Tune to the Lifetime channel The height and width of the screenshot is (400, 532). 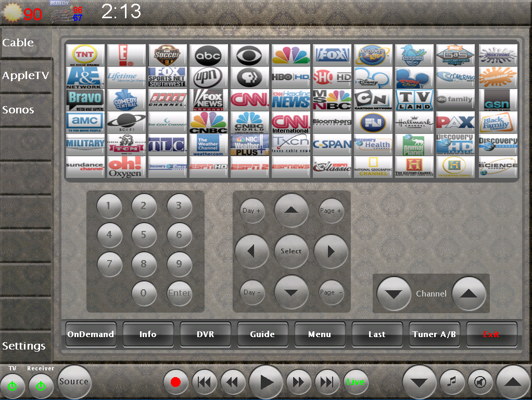126,78
